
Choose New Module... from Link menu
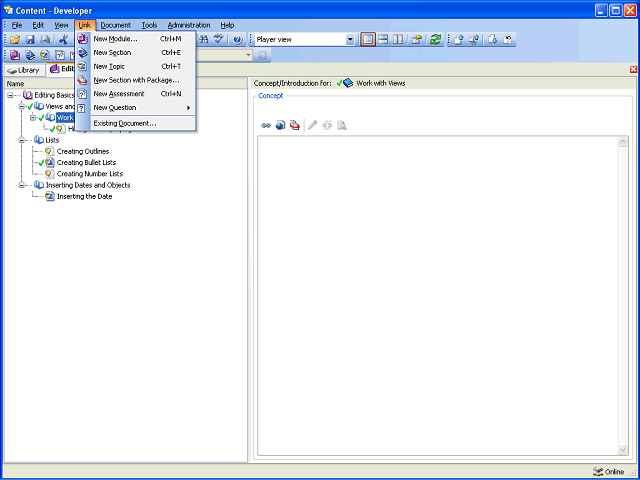(x=136, y=39)
